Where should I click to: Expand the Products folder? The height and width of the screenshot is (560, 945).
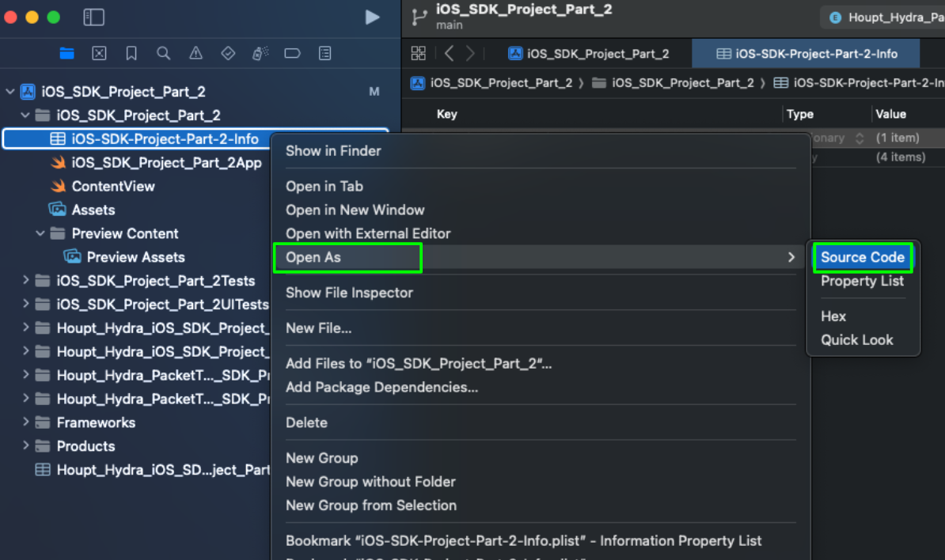pos(25,445)
